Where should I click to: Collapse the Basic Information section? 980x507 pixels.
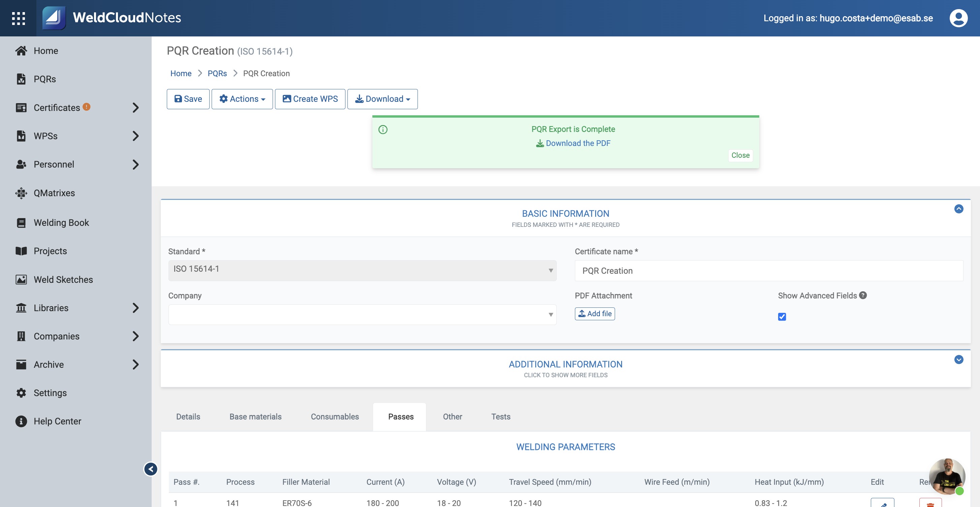(959, 209)
